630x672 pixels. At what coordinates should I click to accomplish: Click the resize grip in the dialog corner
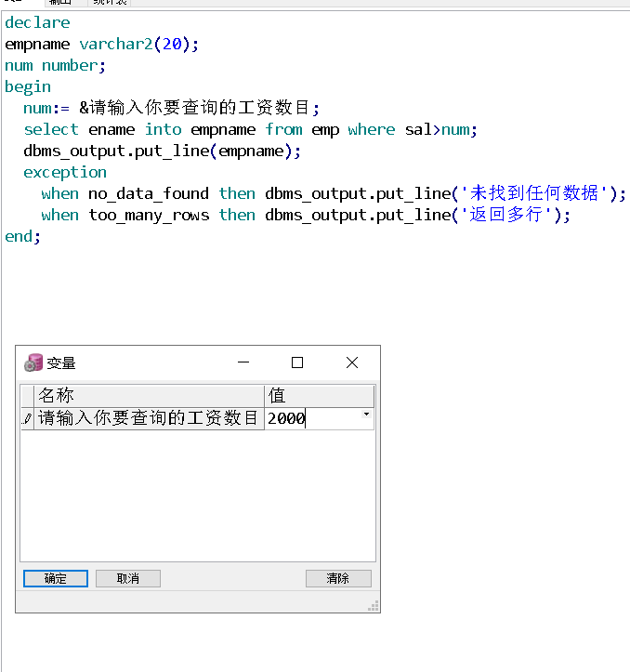click(x=374, y=606)
